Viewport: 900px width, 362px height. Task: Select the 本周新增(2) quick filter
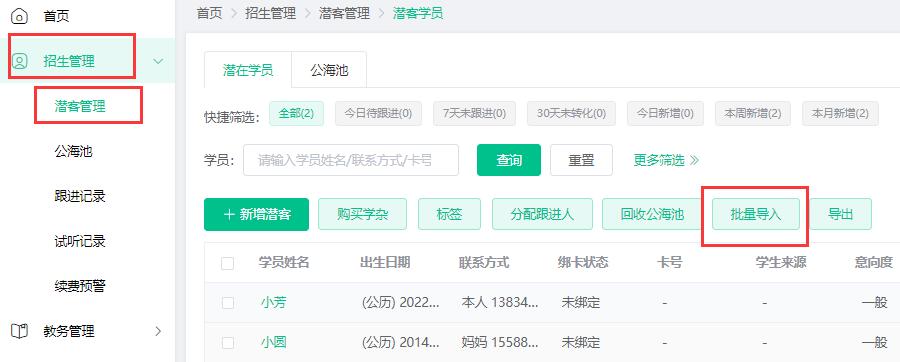[x=753, y=114]
